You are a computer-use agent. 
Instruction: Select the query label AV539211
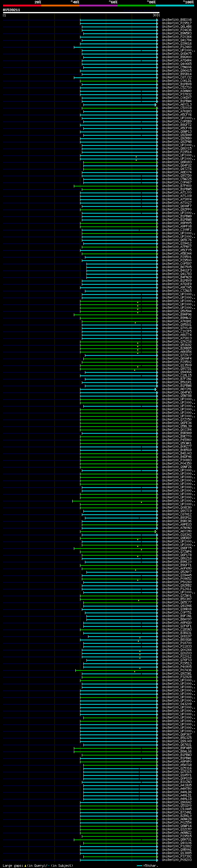pyautogui.click(x=11, y=10)
